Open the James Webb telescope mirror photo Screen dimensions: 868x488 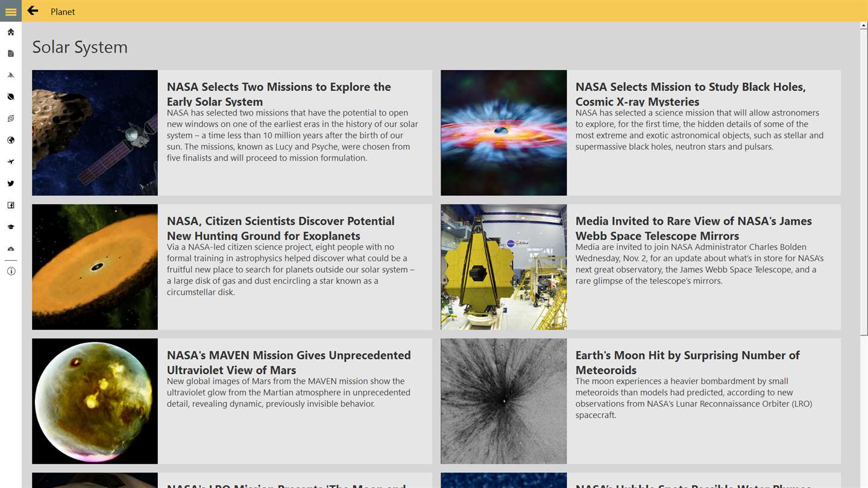[503, 267]
